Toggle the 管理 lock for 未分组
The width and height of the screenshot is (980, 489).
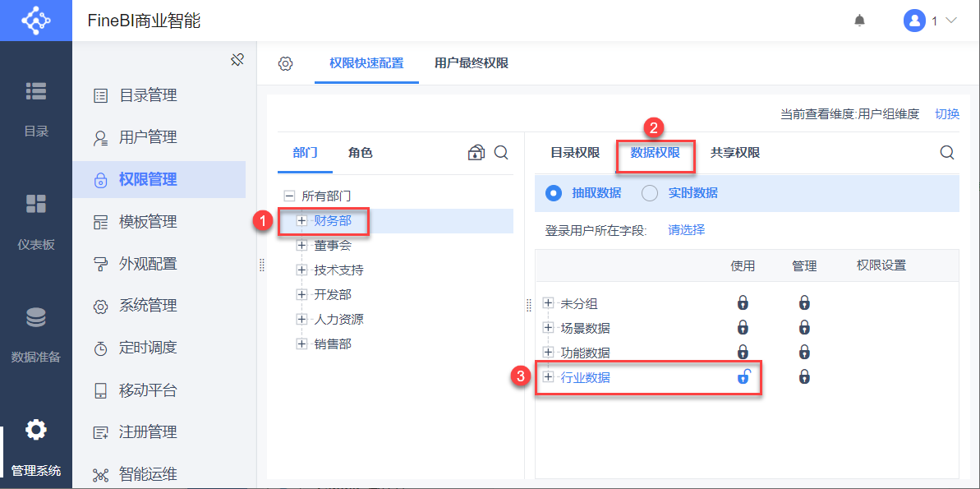804,303
